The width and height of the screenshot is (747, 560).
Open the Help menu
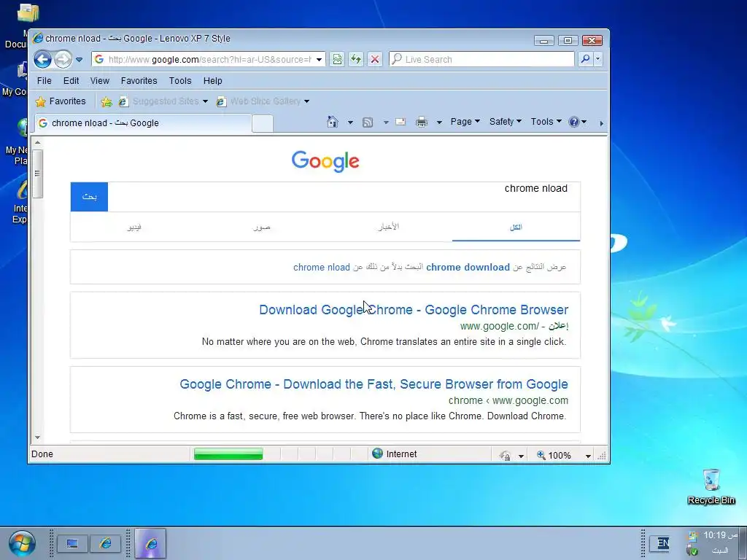pyautogui.click(x=212, y=81)
